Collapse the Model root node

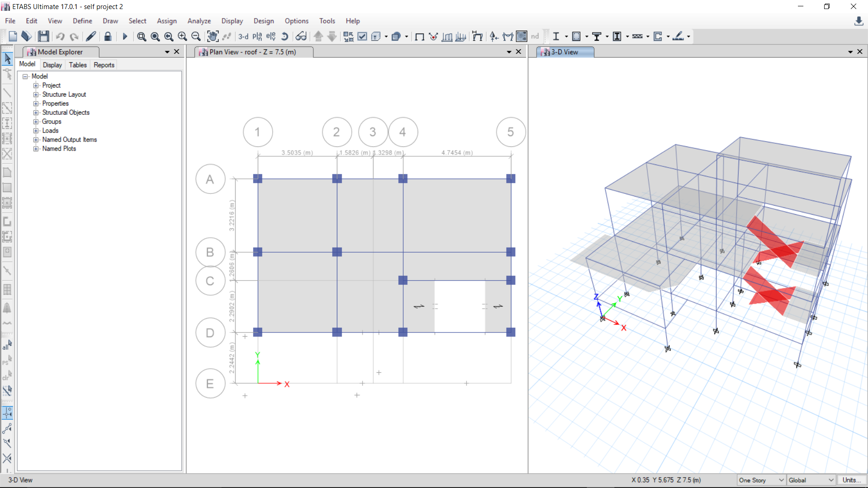point(25,76)
